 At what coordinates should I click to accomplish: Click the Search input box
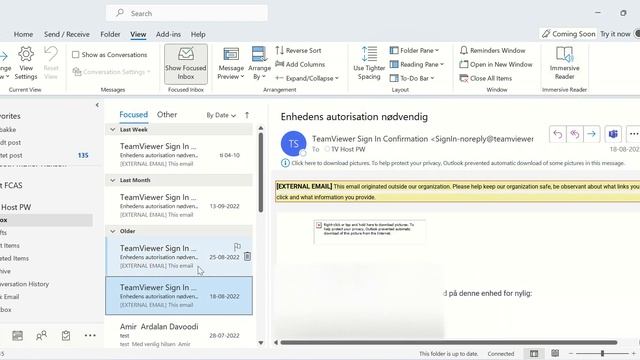187,13
